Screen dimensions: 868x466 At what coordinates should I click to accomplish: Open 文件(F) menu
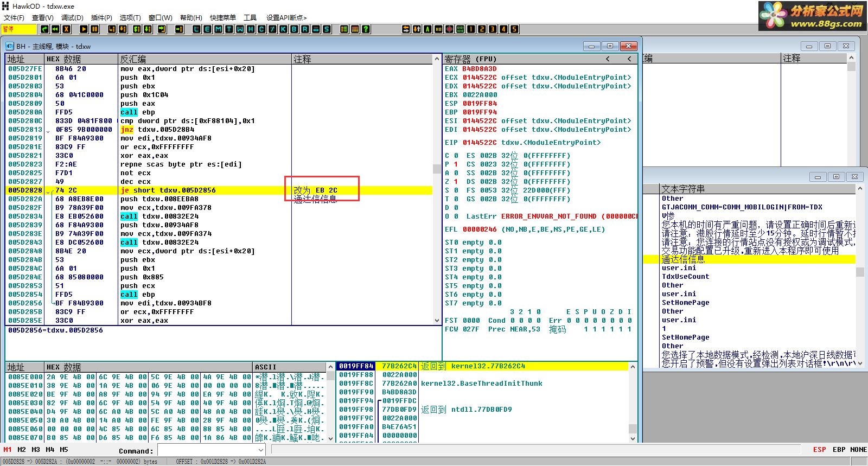pyautogui.click(x=14, y=18)
